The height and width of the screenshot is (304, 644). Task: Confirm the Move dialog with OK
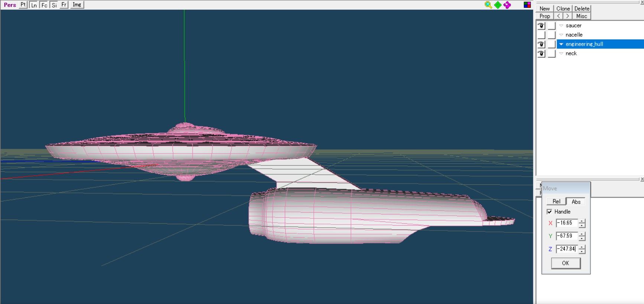point(565,263)
